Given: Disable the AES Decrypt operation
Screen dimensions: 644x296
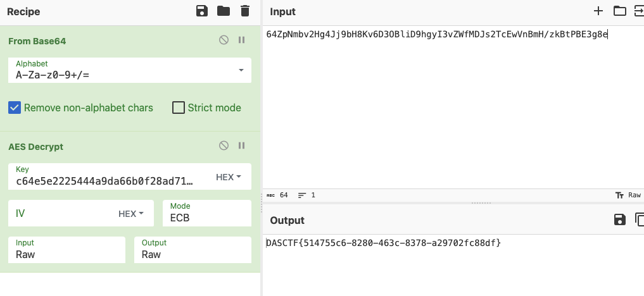Looking at the screenshot, I should [x=224, y=146].
